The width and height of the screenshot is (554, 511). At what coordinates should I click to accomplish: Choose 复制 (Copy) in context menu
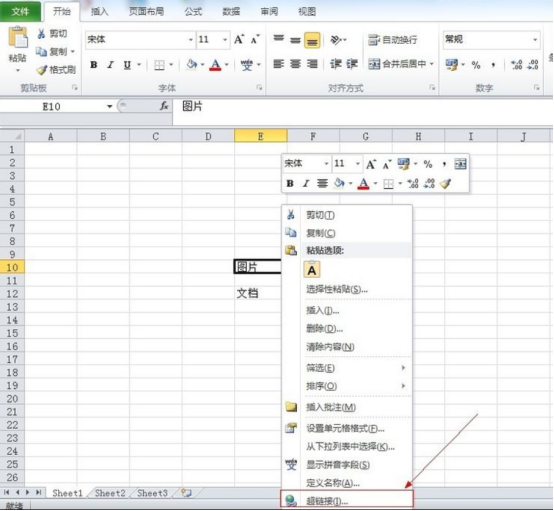point(347,233)
